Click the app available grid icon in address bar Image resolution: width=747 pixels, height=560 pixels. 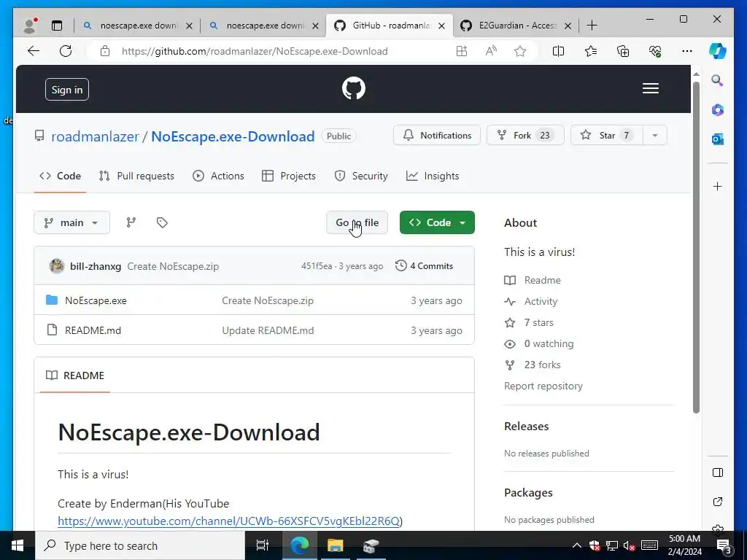[x=461, y=51]
